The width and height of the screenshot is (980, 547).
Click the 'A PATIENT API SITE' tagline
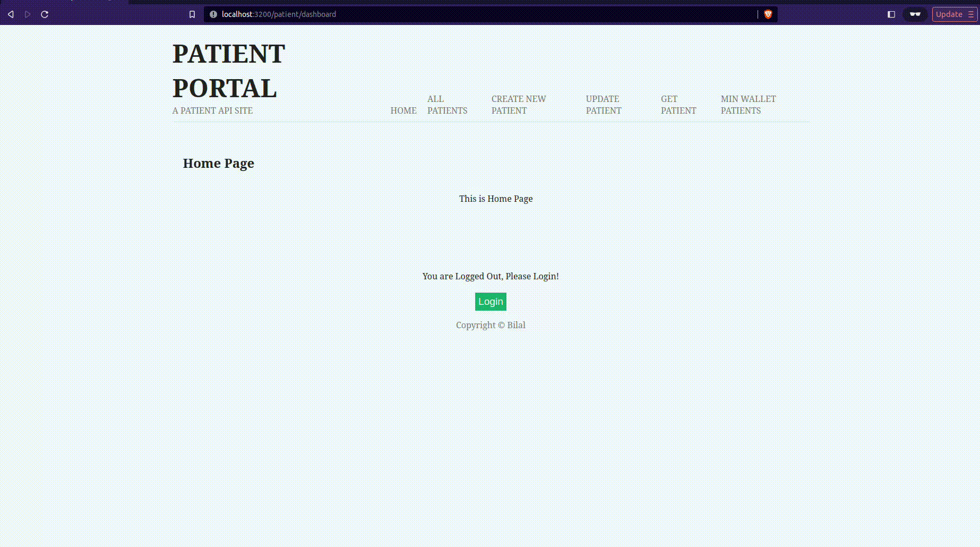(212, 110)
